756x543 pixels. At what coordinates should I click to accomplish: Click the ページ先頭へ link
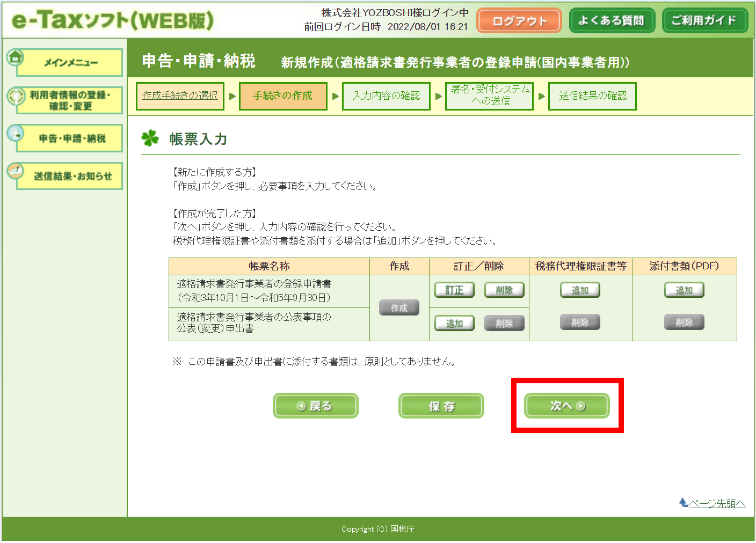click(x=717, y=503)
